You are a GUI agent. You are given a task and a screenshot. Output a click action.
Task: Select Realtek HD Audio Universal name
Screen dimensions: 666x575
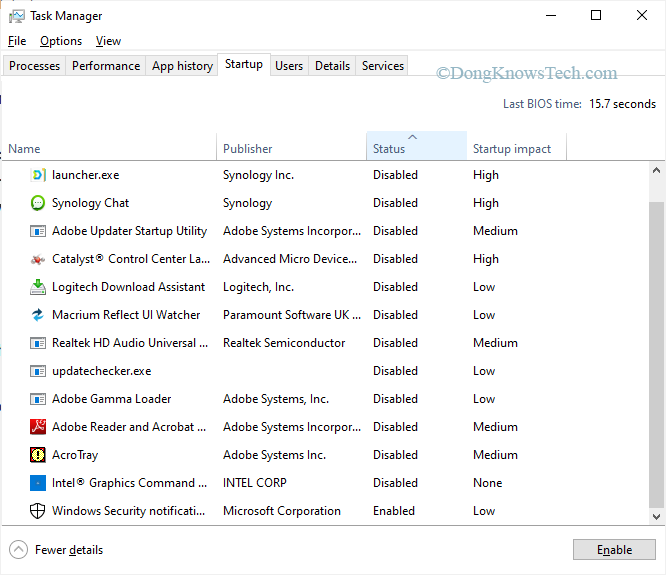coord(130,343)
